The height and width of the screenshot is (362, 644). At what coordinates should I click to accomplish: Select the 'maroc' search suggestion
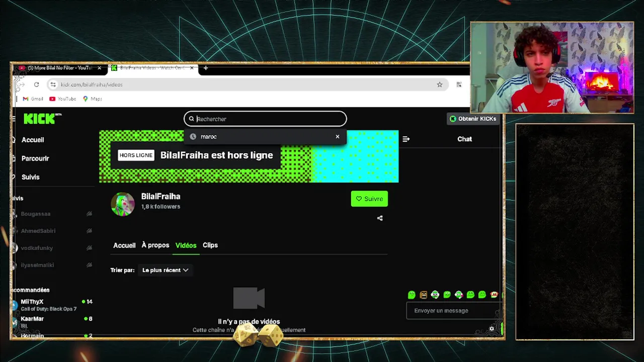265,137
